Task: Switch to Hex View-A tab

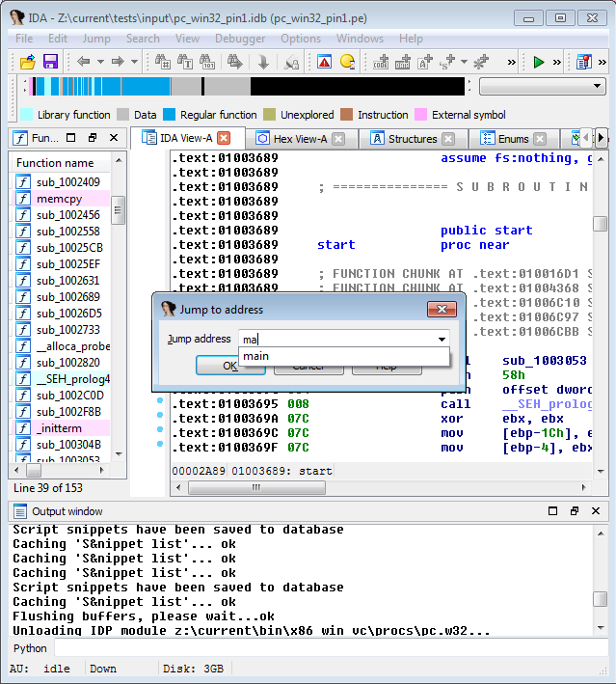Action: (x=300, y=139)
